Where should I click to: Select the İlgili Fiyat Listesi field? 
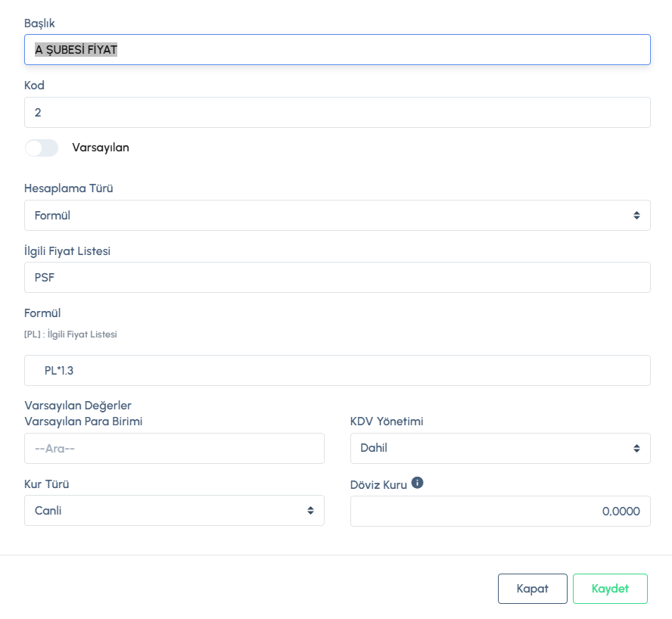pyautogui.click(x=337, y=278)
